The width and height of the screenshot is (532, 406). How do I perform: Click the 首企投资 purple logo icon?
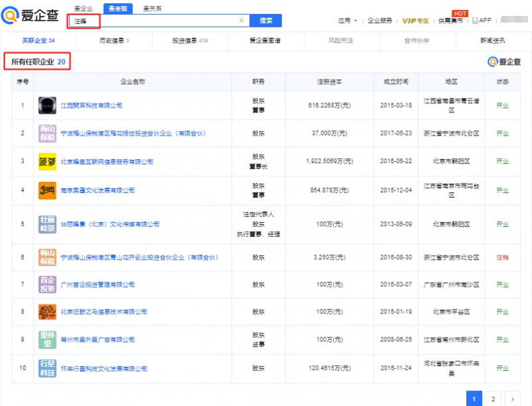tap(47, 284)
